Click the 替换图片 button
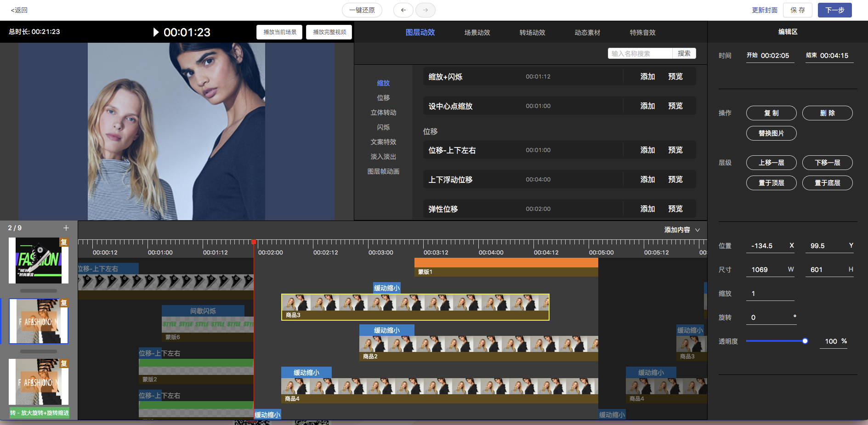The height and width of the screenshot is (425, 868). point(771,133)
